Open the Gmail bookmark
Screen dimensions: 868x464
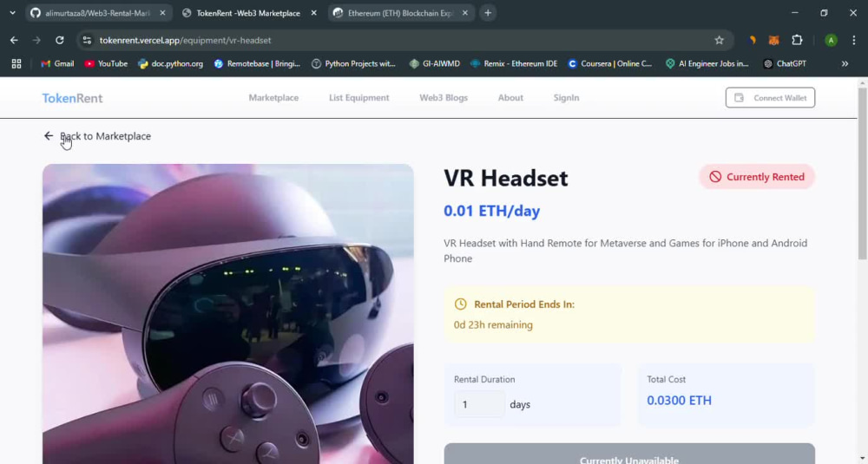click(57, 63)
